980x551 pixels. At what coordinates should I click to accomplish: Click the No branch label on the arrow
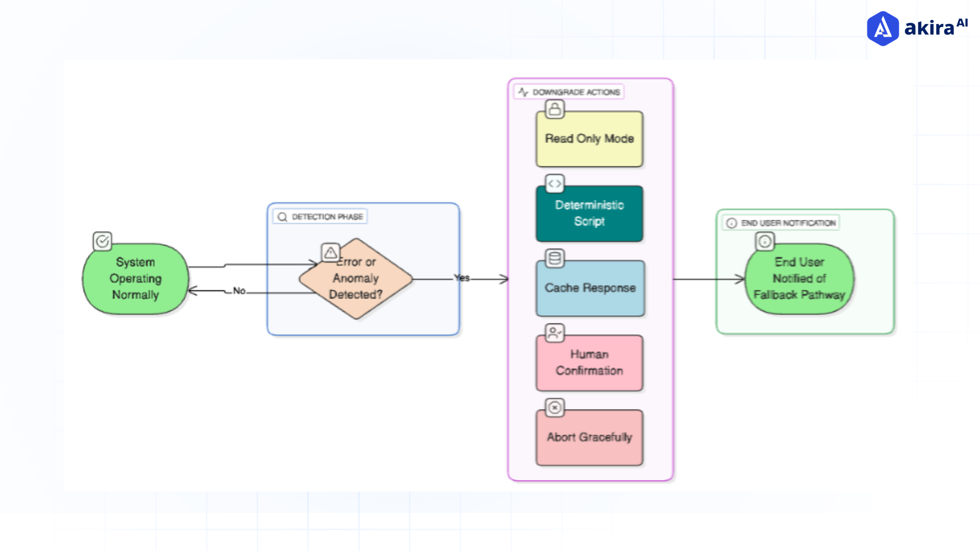[239, 291]
